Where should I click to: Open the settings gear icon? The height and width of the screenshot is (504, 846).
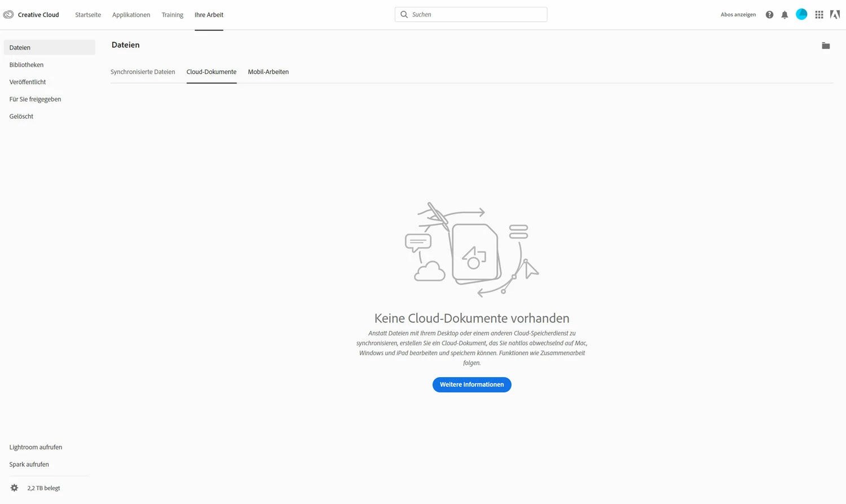tap(14, 488)
